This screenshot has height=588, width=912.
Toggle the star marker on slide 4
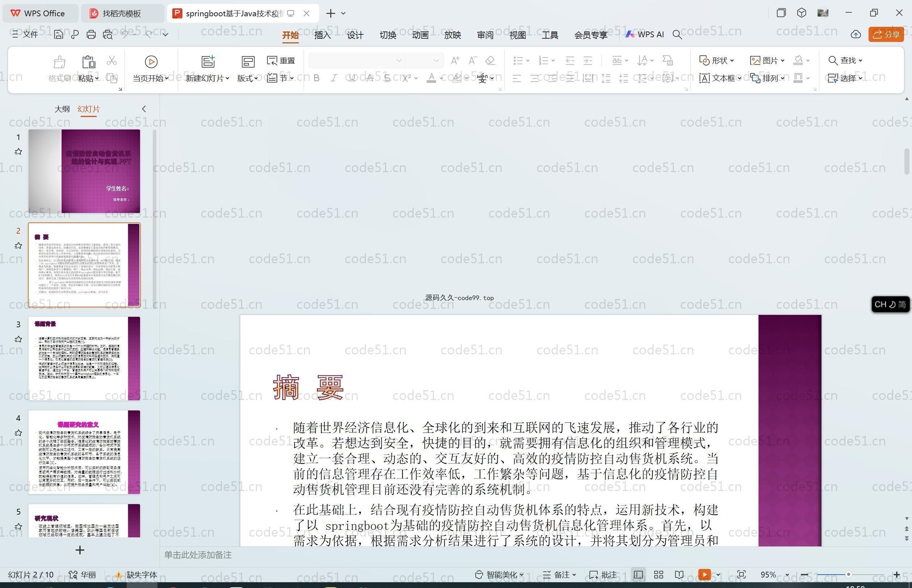pos(18,433)
